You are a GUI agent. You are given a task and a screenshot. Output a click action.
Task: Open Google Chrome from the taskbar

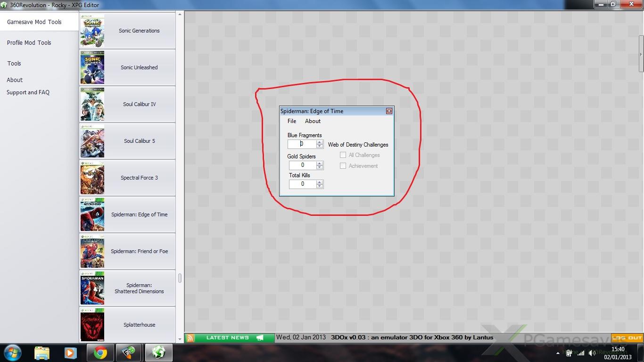(100, 353)
